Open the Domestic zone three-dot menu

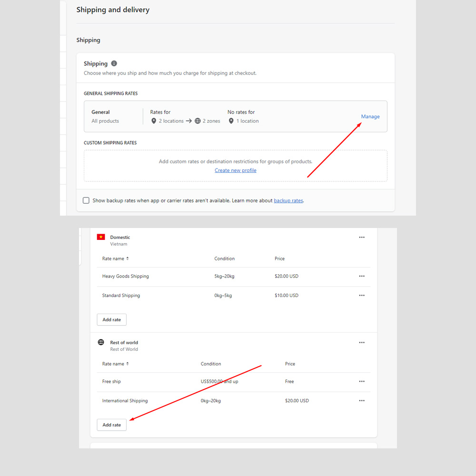click(x=362, y=238)
